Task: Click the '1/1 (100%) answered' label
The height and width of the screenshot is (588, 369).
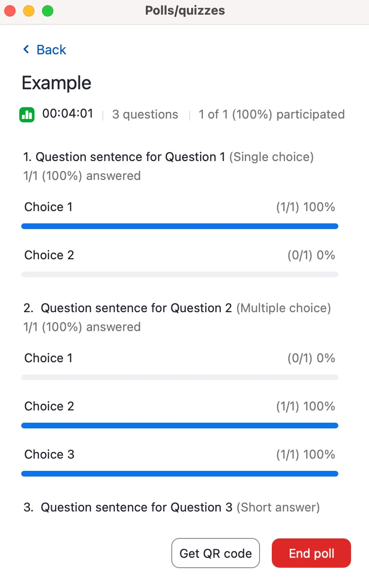Action: tap(81, 176)
